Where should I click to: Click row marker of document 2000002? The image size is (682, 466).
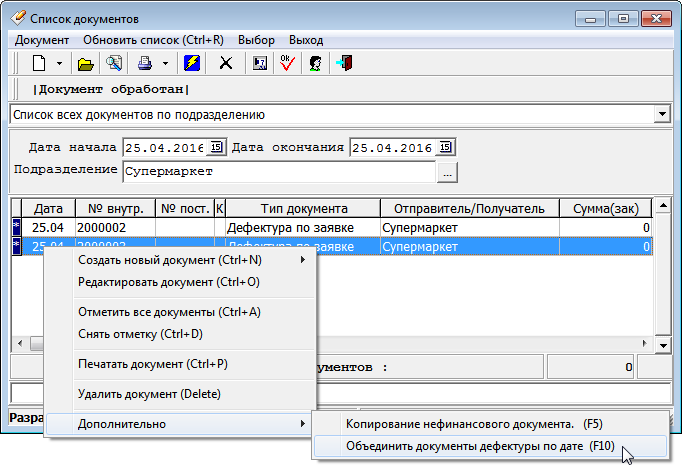click(16, 228)
